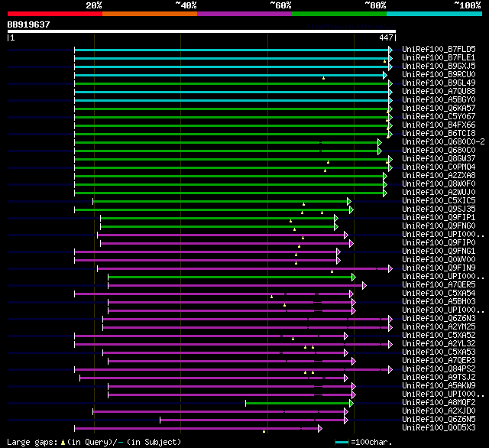
Task: Click the UniRef100_A7QER5 label
Action: pos(439,285)
